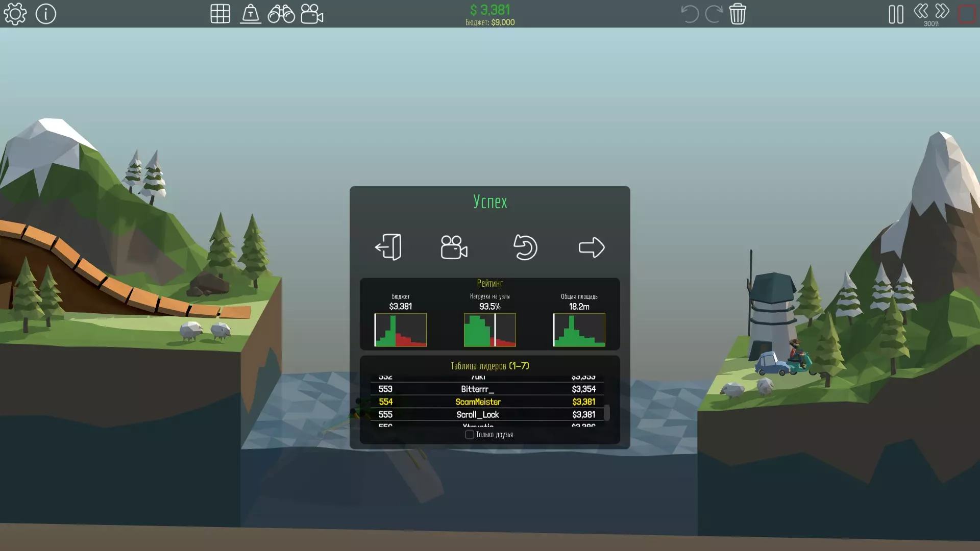
Task: Go to next level arrow
Action: [592, 247]
